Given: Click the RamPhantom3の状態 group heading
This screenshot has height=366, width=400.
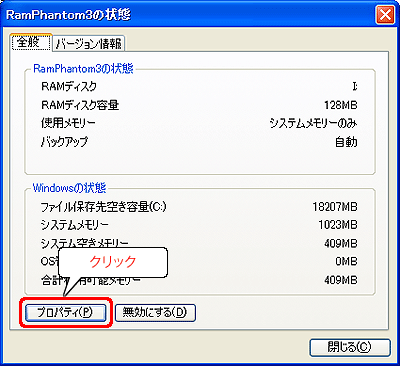Looking at the screenshot, I should click(83, 69).
